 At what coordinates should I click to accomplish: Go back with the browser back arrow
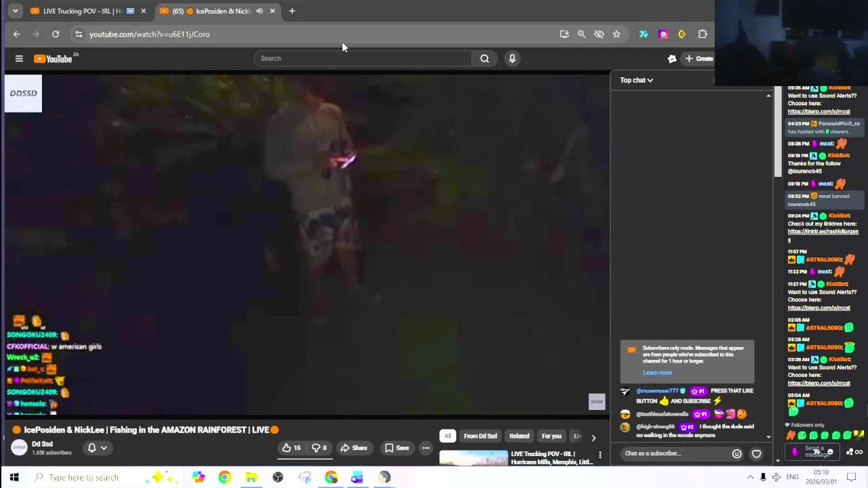pos(16,34)
